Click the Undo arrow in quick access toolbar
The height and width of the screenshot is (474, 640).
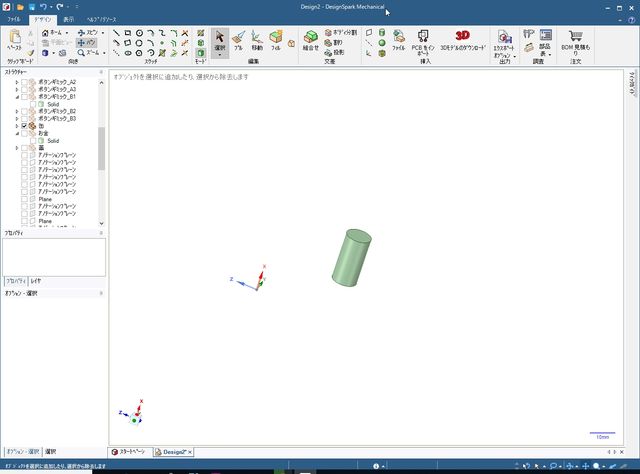43,7
